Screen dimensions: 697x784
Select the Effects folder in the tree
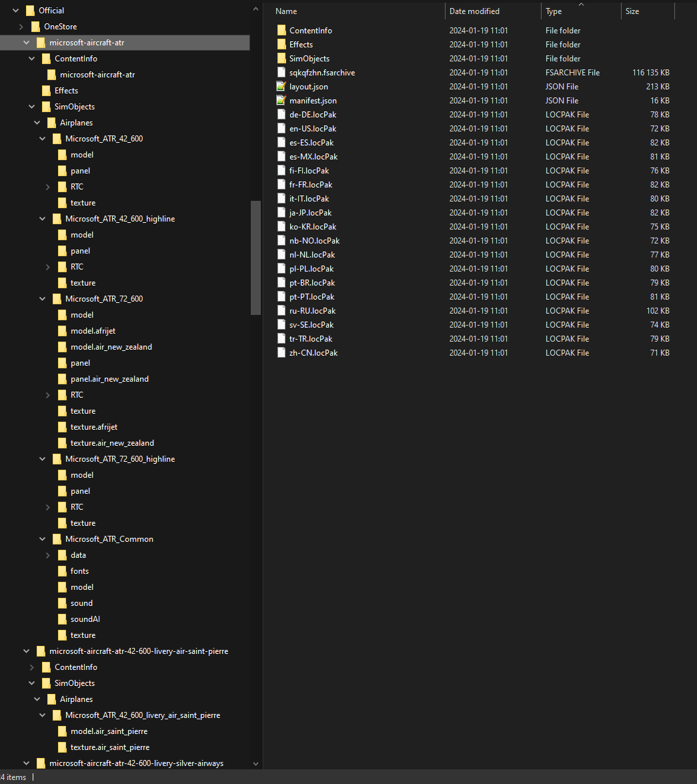pos(66,91)
